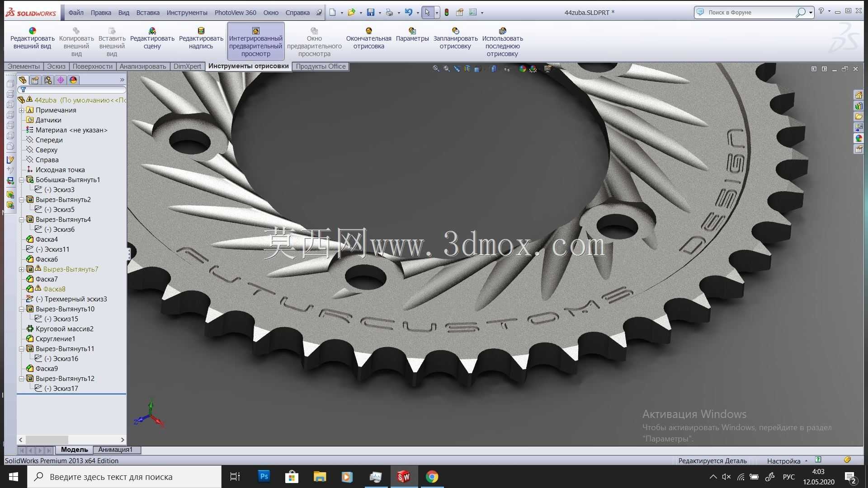
Task: Collapse the Бобышка-Вытянуть1 feature
Action: (x=21, y=180)
